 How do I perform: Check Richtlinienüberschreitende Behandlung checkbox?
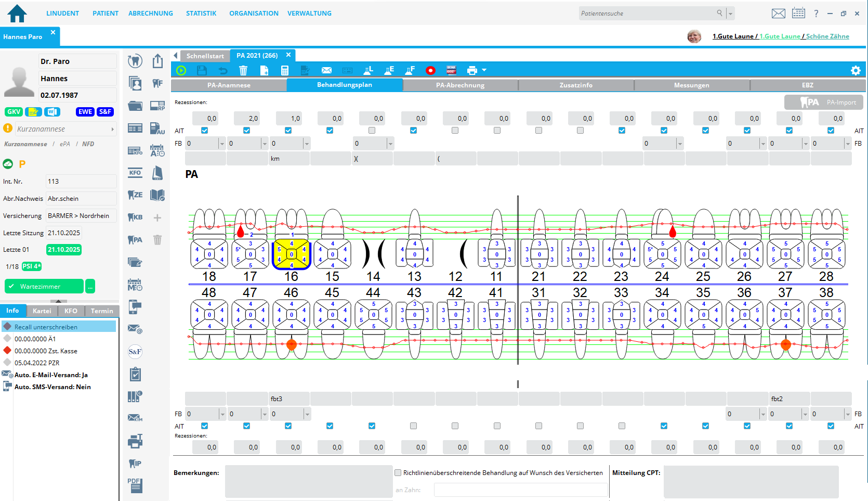(x=398, y=473)
